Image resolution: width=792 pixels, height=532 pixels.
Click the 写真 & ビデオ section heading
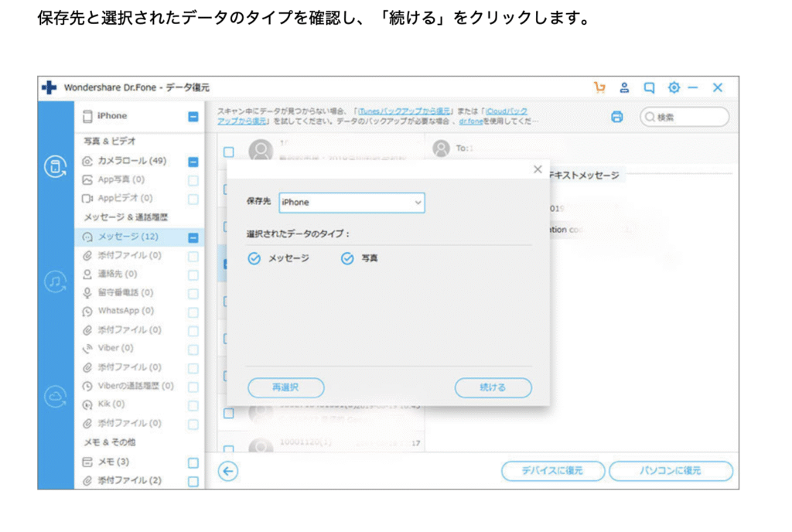pyautogui.click(x=110, y=142)
